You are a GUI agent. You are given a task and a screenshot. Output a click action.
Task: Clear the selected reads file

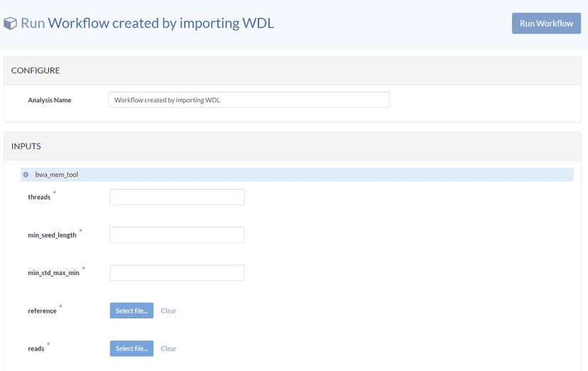[168, 349]
